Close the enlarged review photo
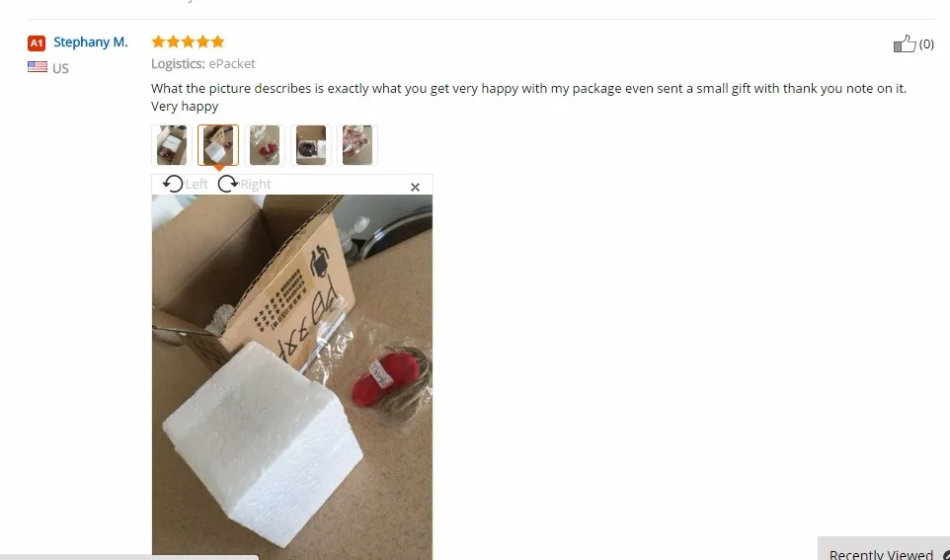 click(x=415, y=188)
